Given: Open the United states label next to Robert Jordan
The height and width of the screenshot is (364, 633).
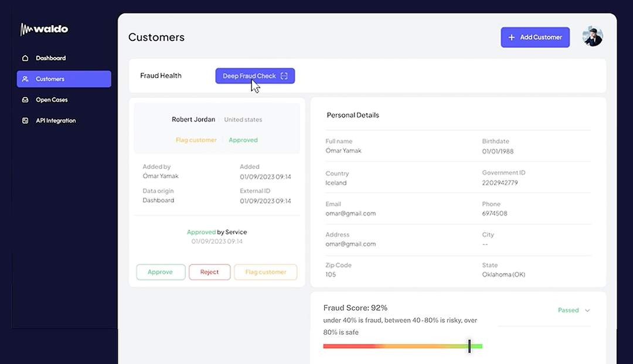Looking at the screenshot, I should pos(243,119).
